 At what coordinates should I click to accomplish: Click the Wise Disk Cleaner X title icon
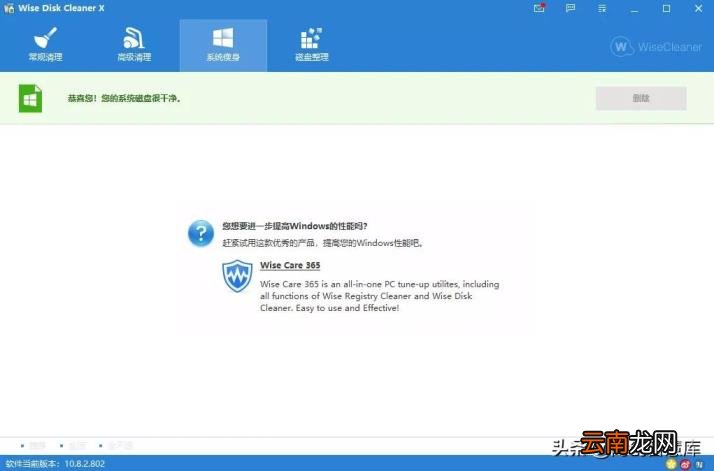pos(9,8)
